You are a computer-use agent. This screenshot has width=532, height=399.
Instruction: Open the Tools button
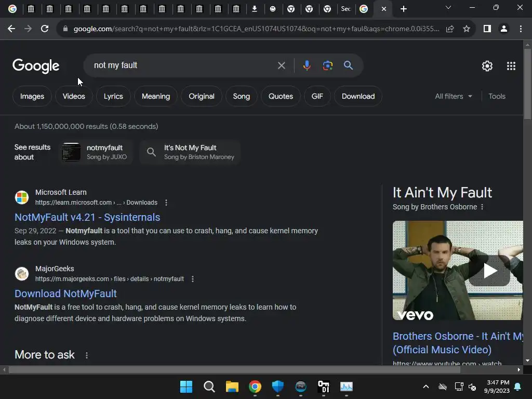coord(497,96)
